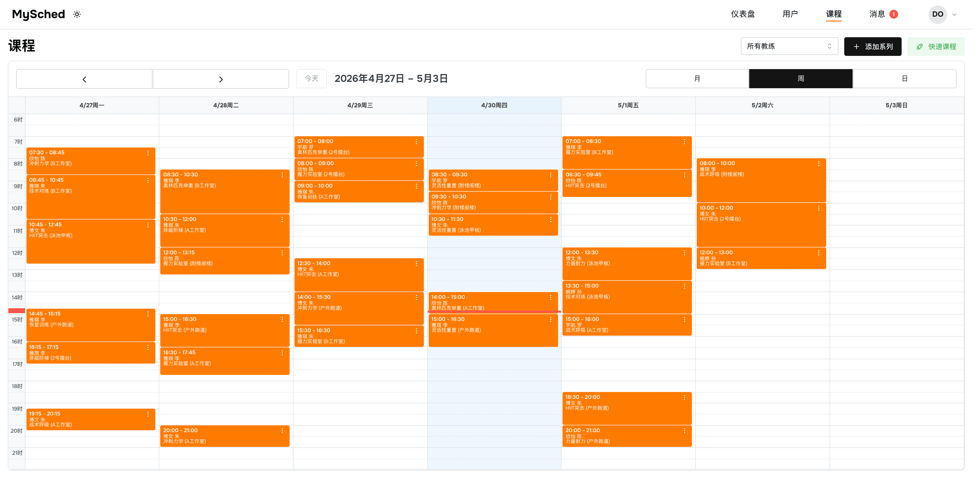The height and width of the screenshot is (490, 980).
Task: Click the DO user avatar
Action: click(x=937, y=15)
